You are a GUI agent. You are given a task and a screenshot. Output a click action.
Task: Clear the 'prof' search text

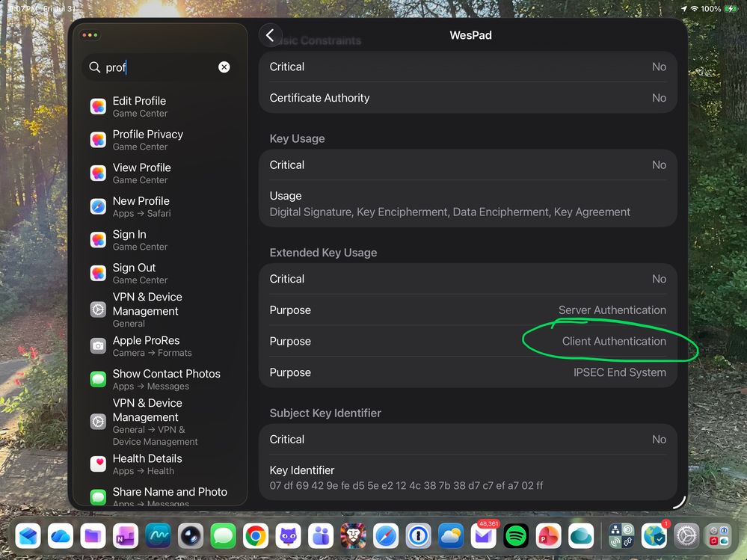click(224, 67)
